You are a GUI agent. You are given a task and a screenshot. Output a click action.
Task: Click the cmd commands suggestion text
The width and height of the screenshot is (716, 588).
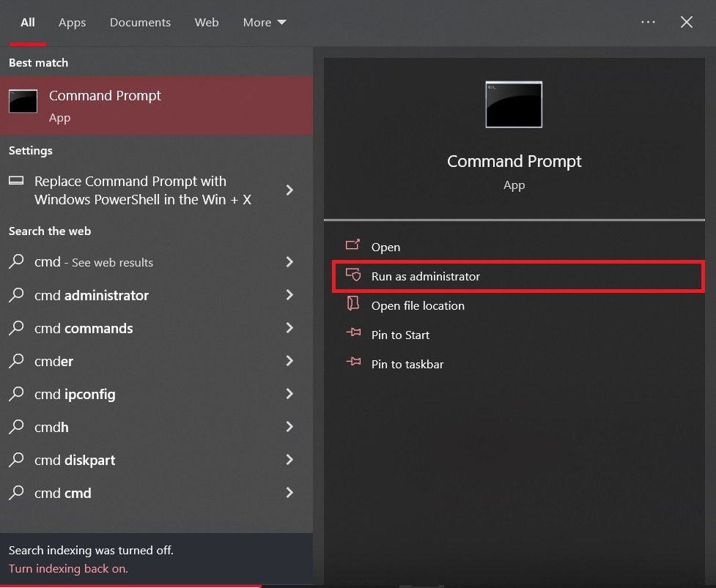click(84, 328)
